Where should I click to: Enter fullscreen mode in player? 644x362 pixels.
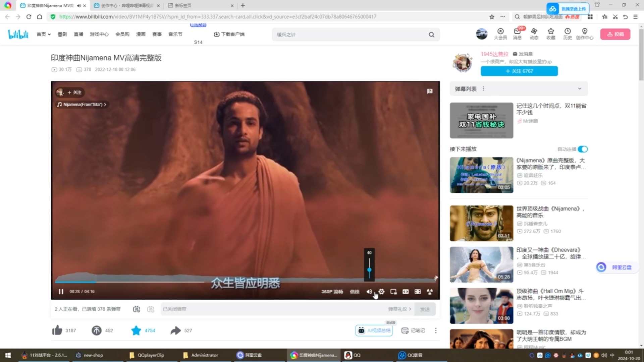tap(430, 292)
